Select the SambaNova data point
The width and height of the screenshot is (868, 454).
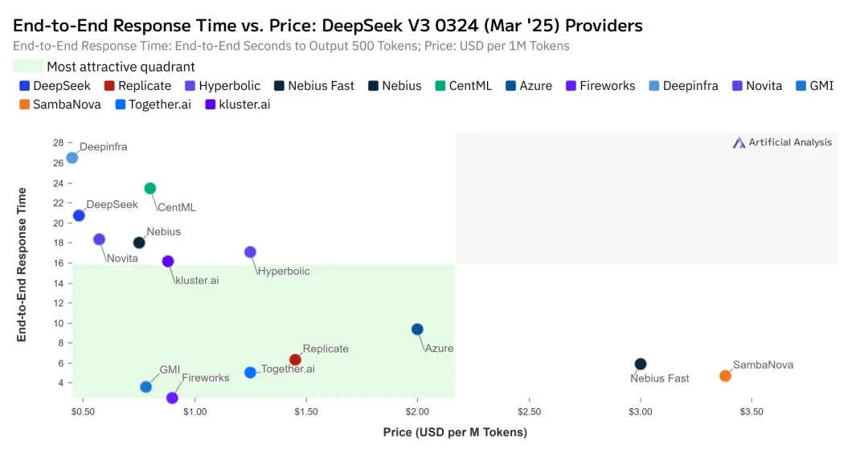(x=725, y=376)
